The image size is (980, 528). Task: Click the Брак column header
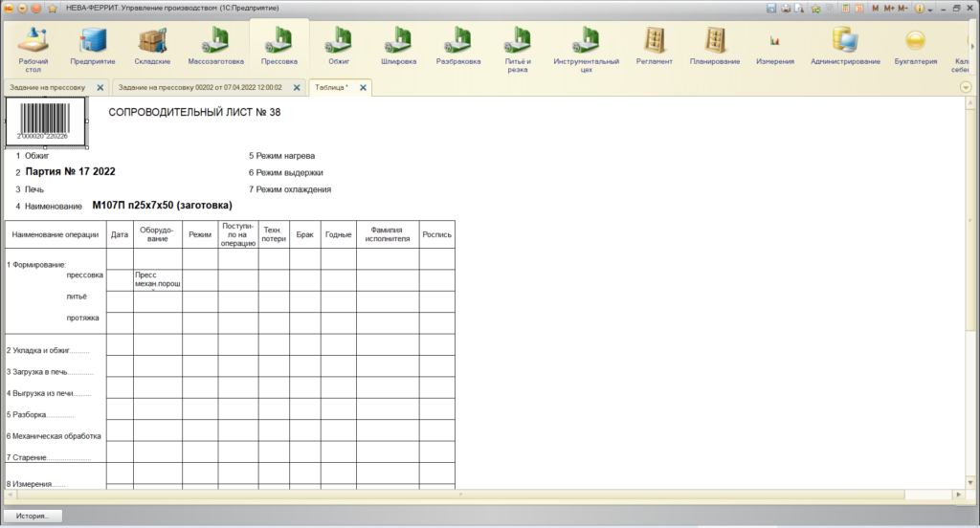coord(305,235)
